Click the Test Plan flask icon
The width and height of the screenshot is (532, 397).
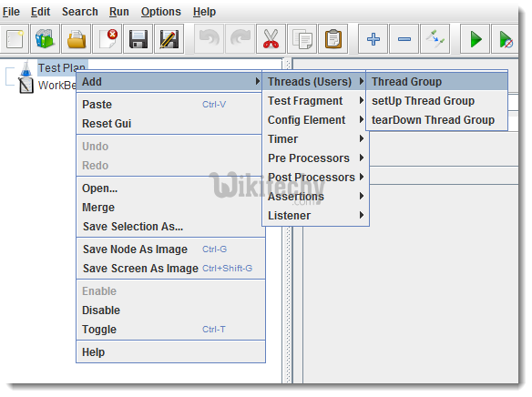pyautogui.click(x=26, y=68)
